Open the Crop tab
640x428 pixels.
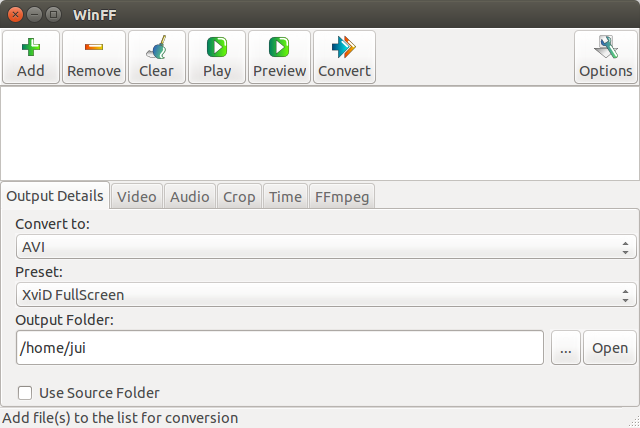pyautogui.click(x=239, y=197)
